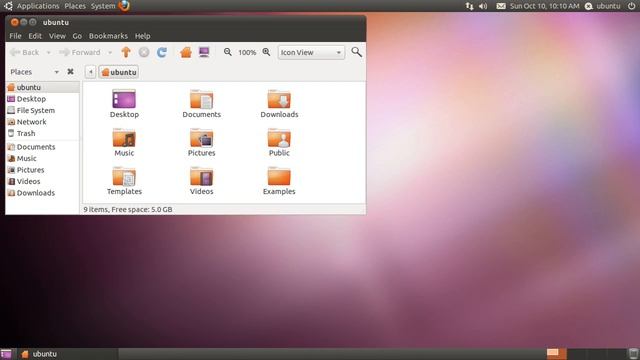Open the volume indicator
Image resolution: width=640 pixels, height=360 pixels.
tap(483, 6)
